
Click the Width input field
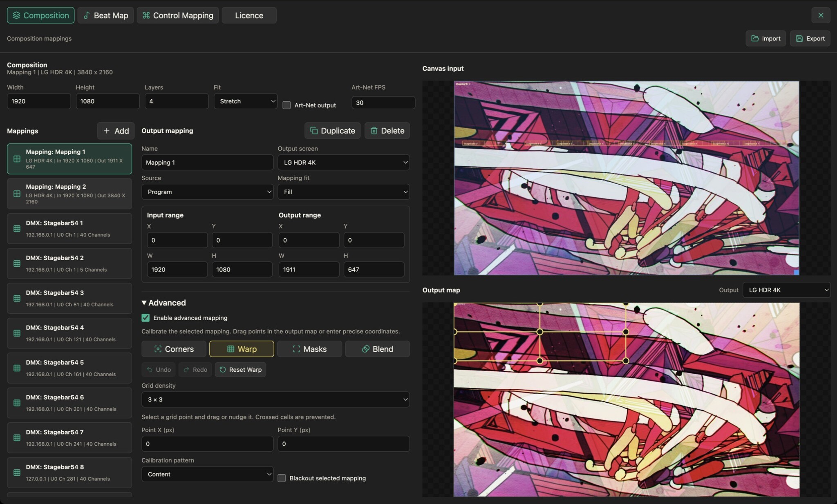(x=39, y=101)
